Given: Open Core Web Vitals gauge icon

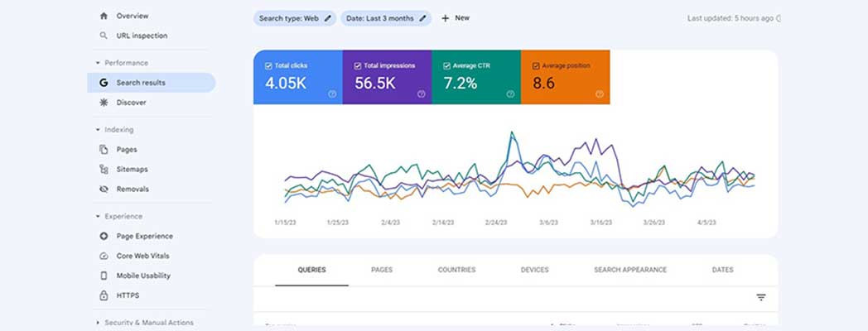Looking at the screenshot, I should pos(104,256).
